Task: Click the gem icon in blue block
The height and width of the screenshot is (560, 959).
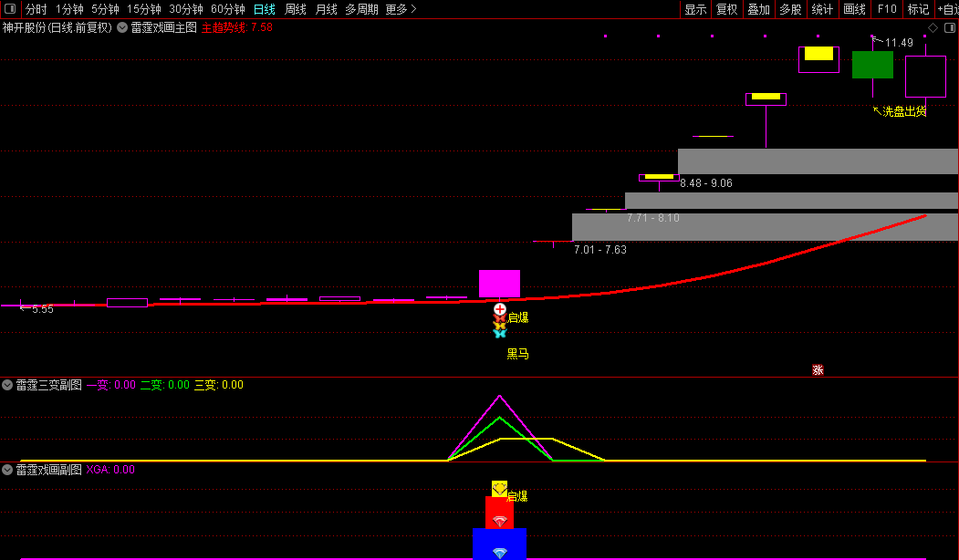Action: 500,553
